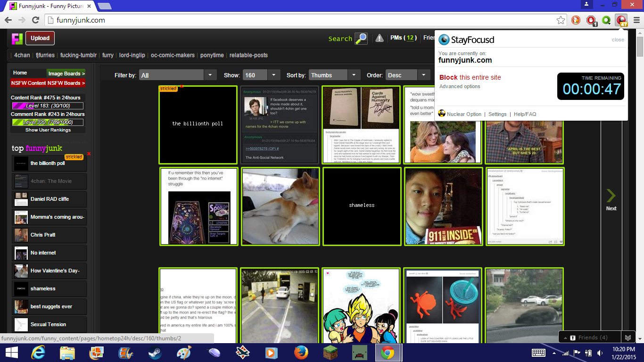Open Firefox from the taskbar
The image size is (644, 362).
point(300,353)
